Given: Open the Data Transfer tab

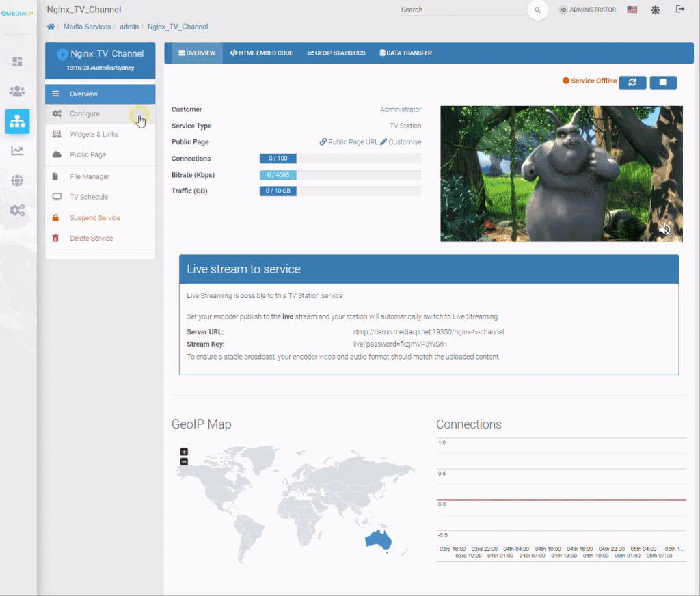Looking at the screenshot, I should click(405, 53).
